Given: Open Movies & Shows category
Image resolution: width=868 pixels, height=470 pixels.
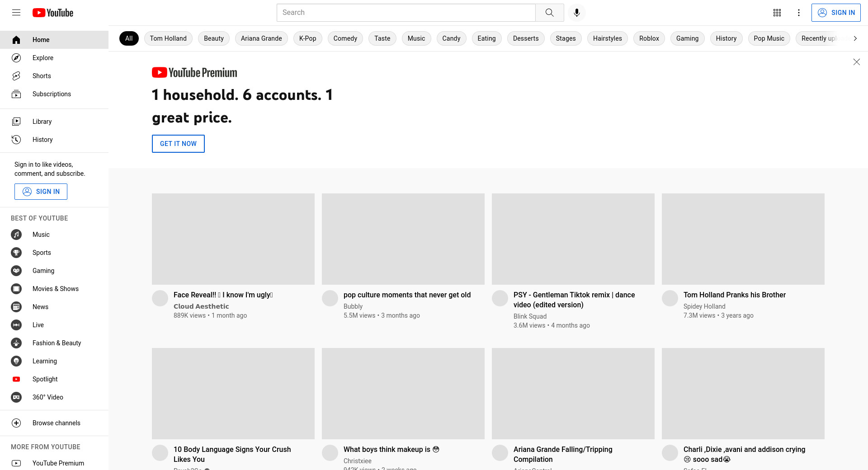Looking at the screenshot, I should tap(54, 289).
